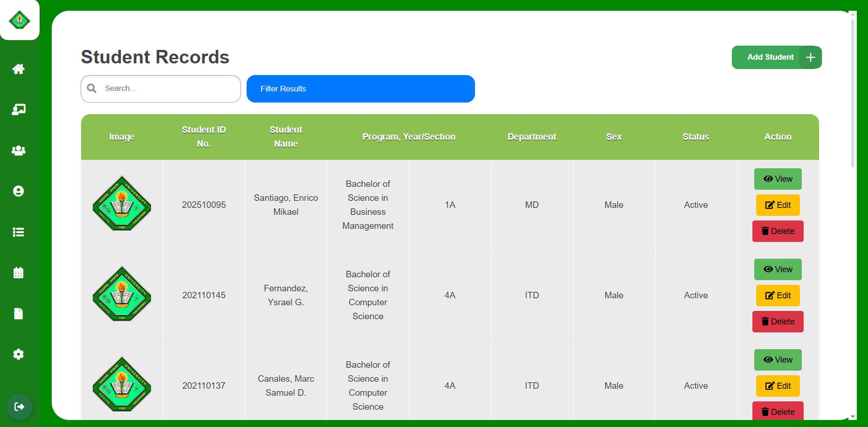The height and width of the screenshot is (427, 868).
Task: Open the list icon in sidebar
Action: tap(19, 232)
